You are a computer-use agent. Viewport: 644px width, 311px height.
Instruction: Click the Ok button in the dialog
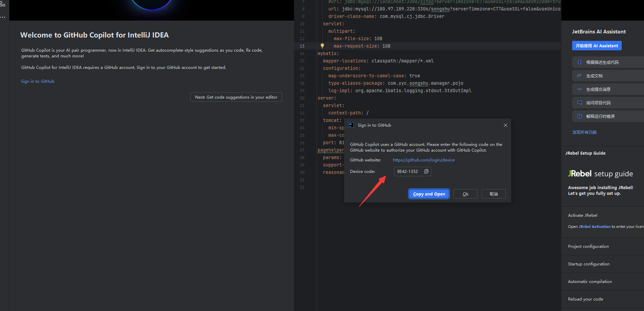click(x=465, y=194)
